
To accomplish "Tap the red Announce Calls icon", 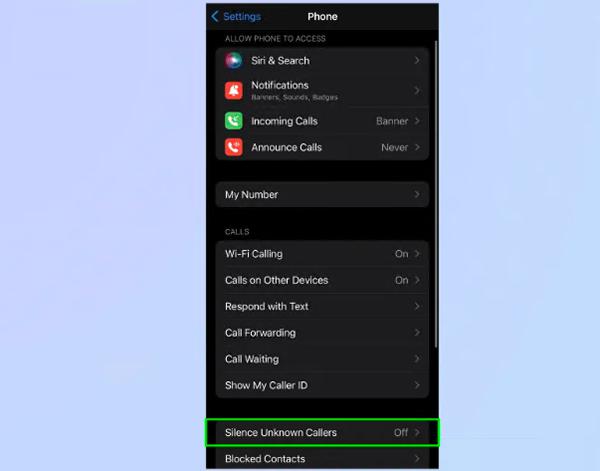I will (234, 147).
